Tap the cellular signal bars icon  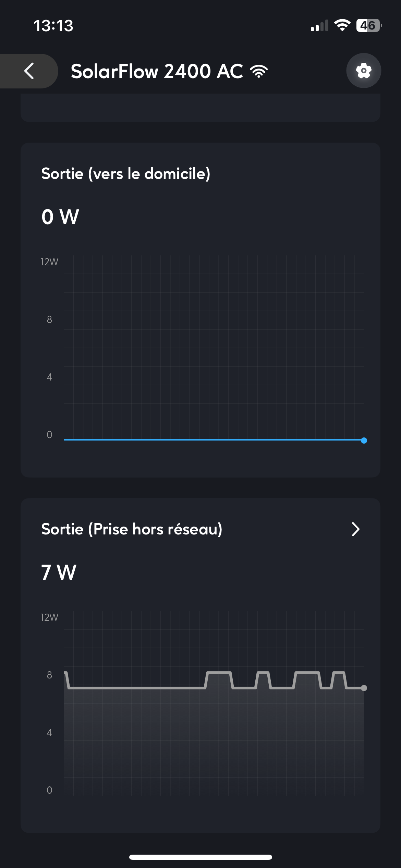(x=319, y=26)
